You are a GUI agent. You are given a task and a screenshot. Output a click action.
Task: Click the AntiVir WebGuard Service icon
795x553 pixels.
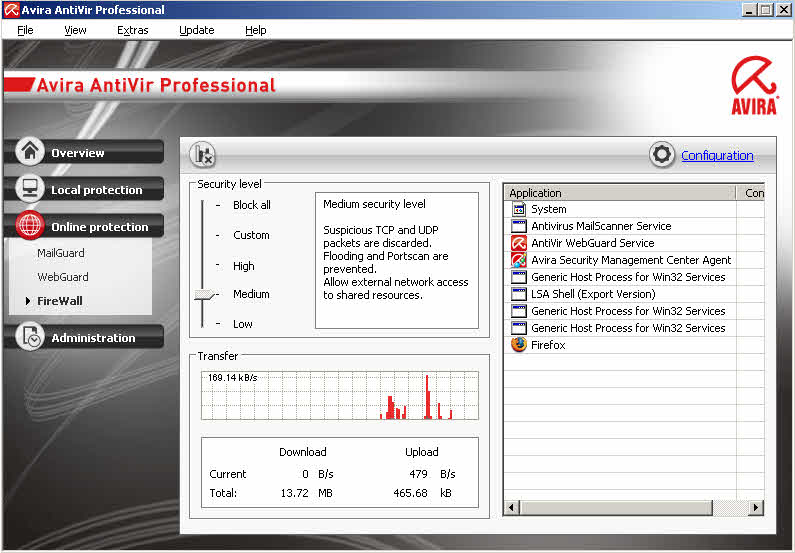519,243
